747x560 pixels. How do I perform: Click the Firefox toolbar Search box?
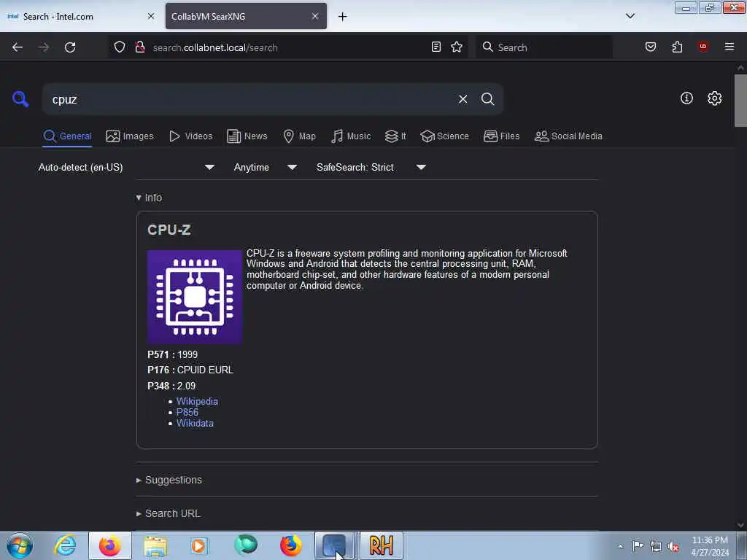543,47
